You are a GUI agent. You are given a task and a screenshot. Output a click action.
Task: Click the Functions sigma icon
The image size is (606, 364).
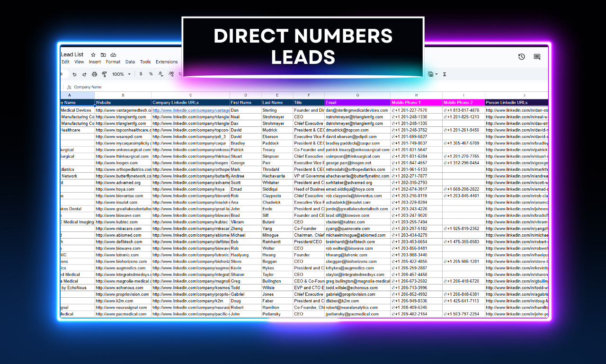pos(444,74)
